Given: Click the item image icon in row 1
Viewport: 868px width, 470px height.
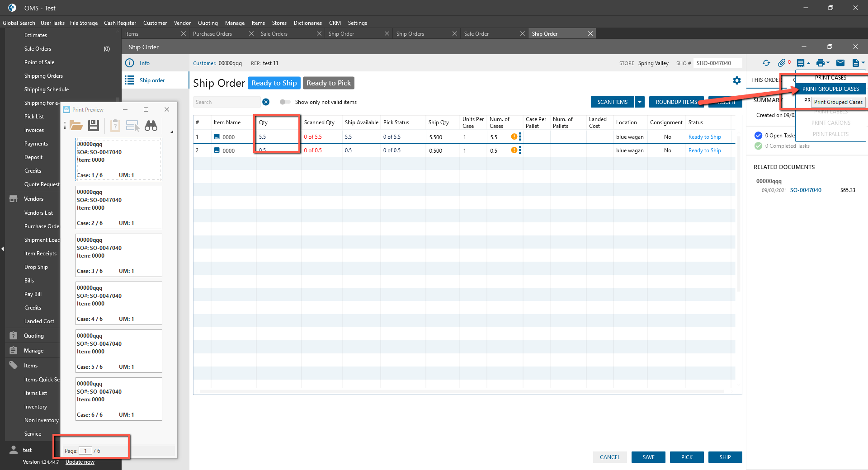Looking at the screenshot, I should coord(217,137).
